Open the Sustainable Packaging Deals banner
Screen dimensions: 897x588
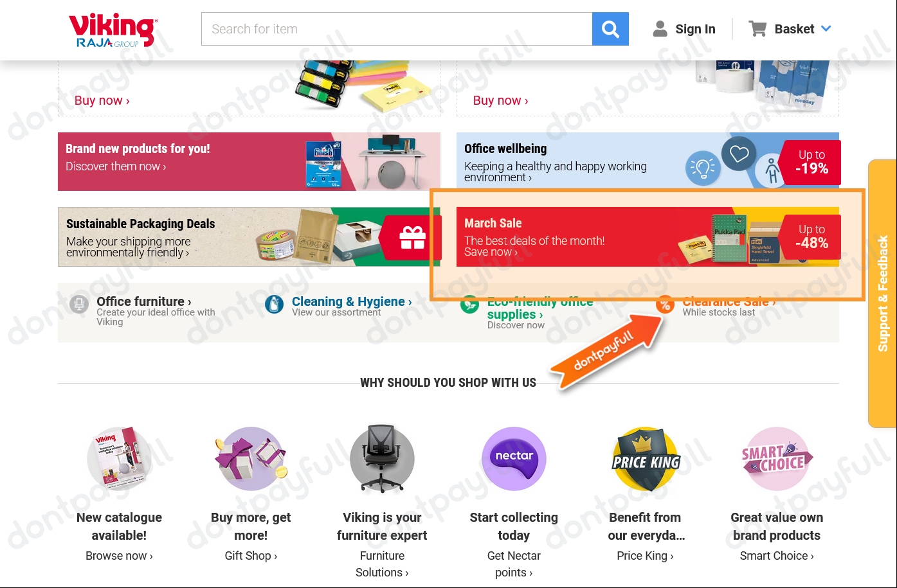[x=249, y=236]
